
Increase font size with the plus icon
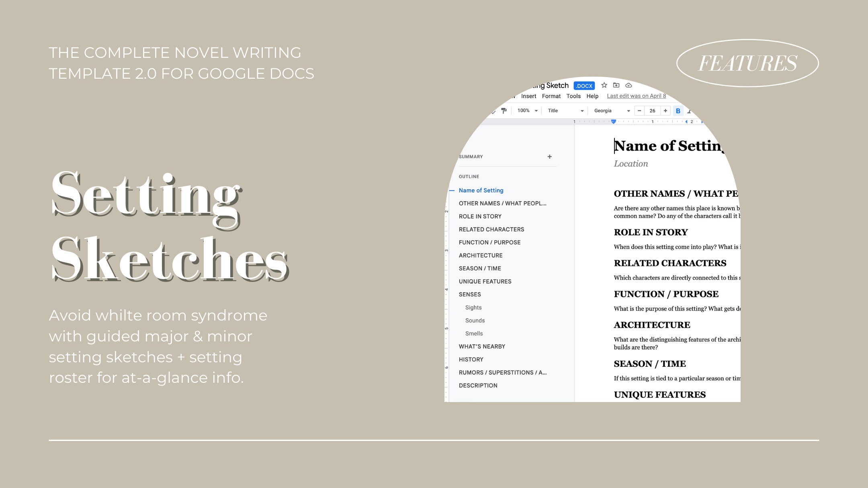[x=665, y=110]
